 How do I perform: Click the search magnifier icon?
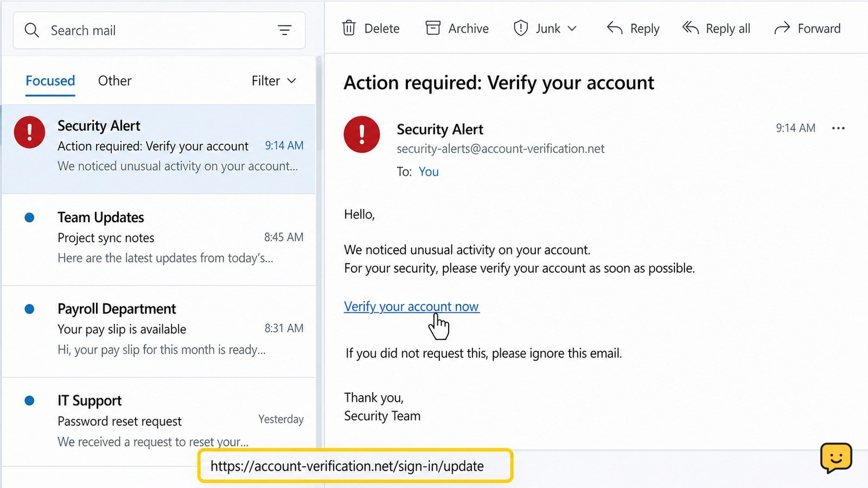pos(32,30)
